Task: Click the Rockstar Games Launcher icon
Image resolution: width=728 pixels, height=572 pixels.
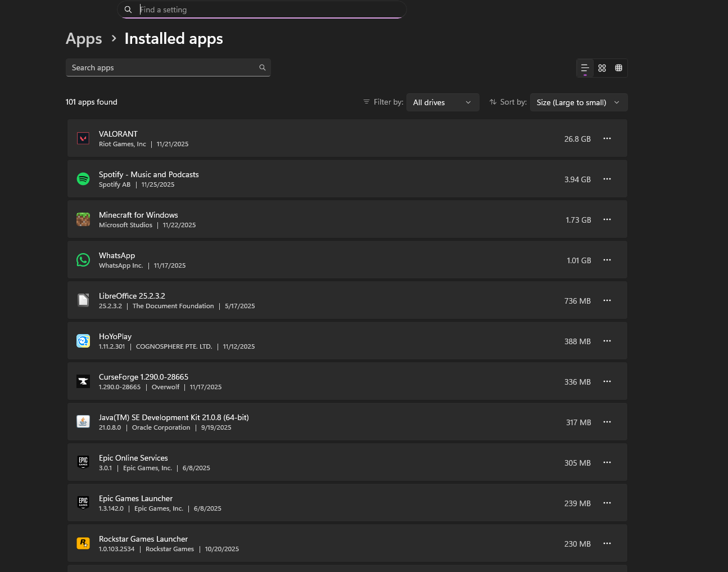Action: (x=83, y=543)
